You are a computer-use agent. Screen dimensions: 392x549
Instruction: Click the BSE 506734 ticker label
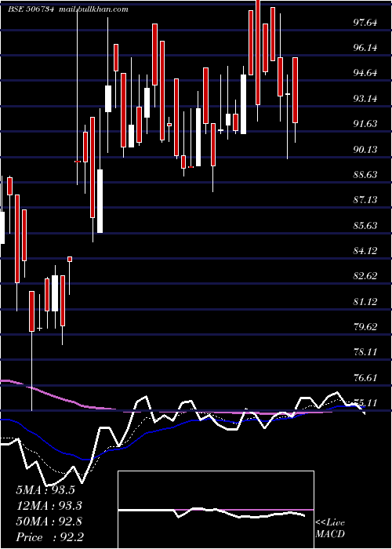click(x=31, y=9)
